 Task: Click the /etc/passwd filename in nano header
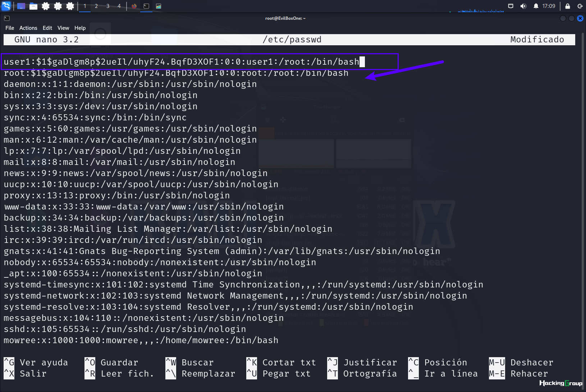pos(292,40)
